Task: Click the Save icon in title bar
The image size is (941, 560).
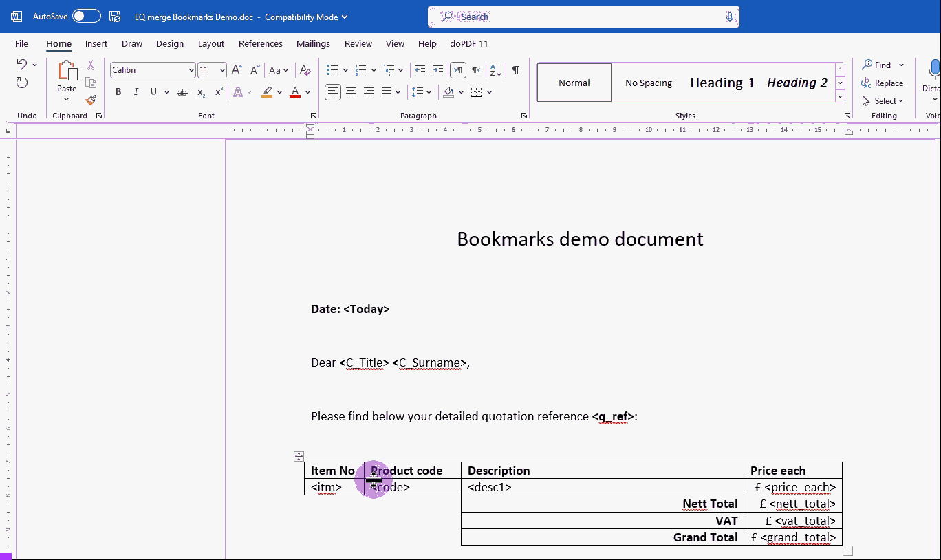Action: [115, 17]
